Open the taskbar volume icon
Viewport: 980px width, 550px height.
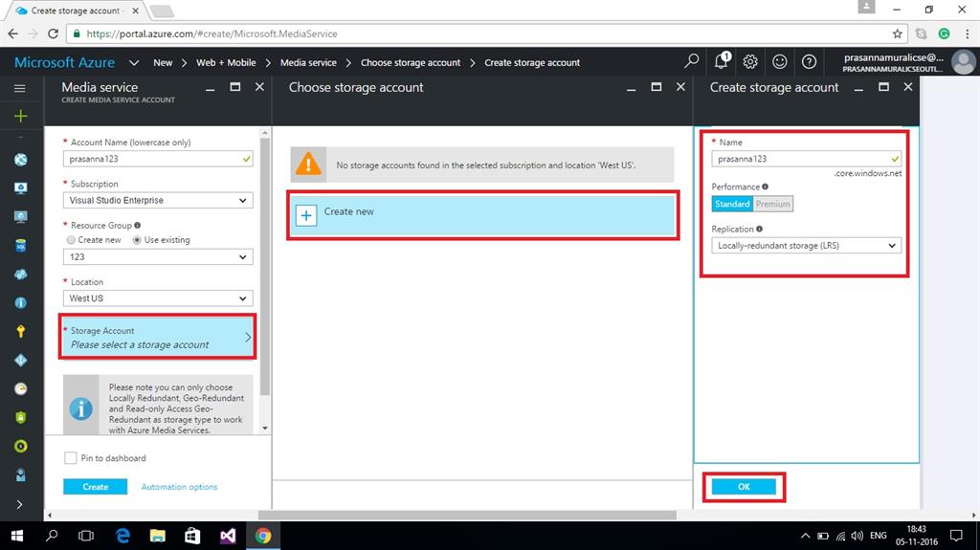857,536
